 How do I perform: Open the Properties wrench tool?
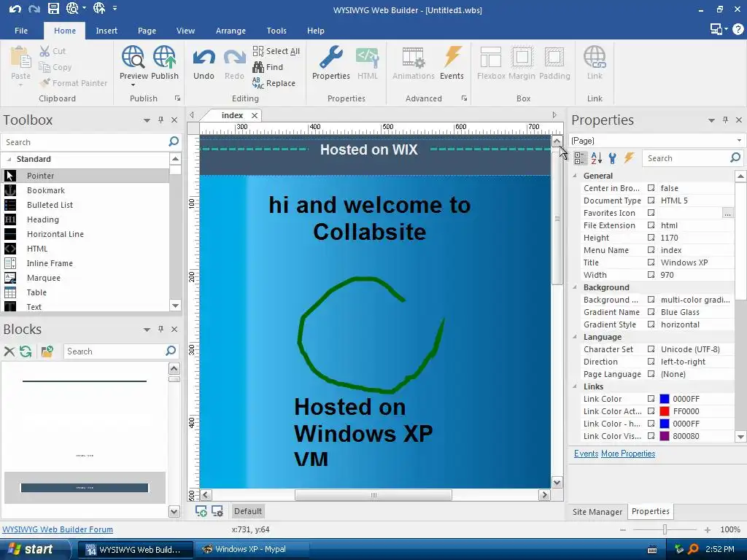(x=331, y=57)
